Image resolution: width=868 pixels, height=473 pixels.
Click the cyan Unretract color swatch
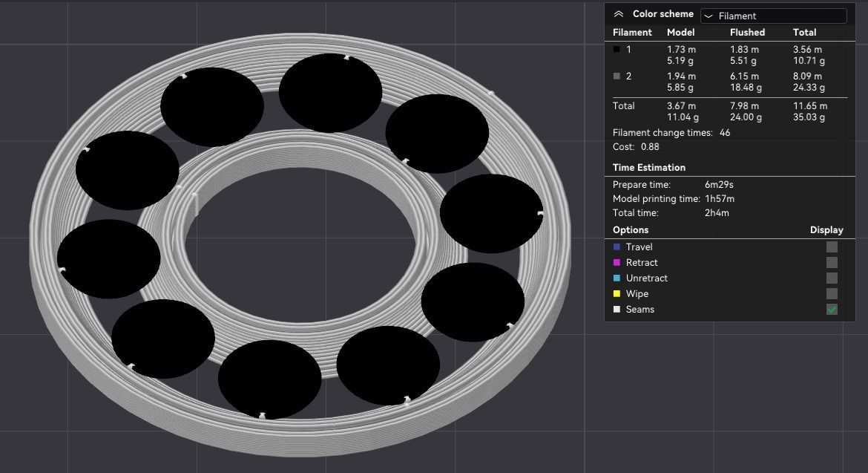(617, 278)
